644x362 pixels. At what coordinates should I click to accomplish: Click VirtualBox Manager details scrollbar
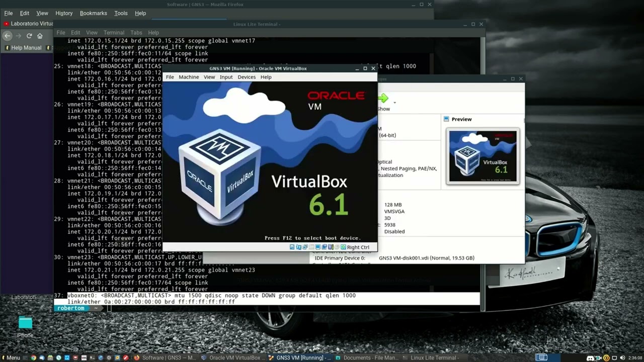(x=523, y=120)
